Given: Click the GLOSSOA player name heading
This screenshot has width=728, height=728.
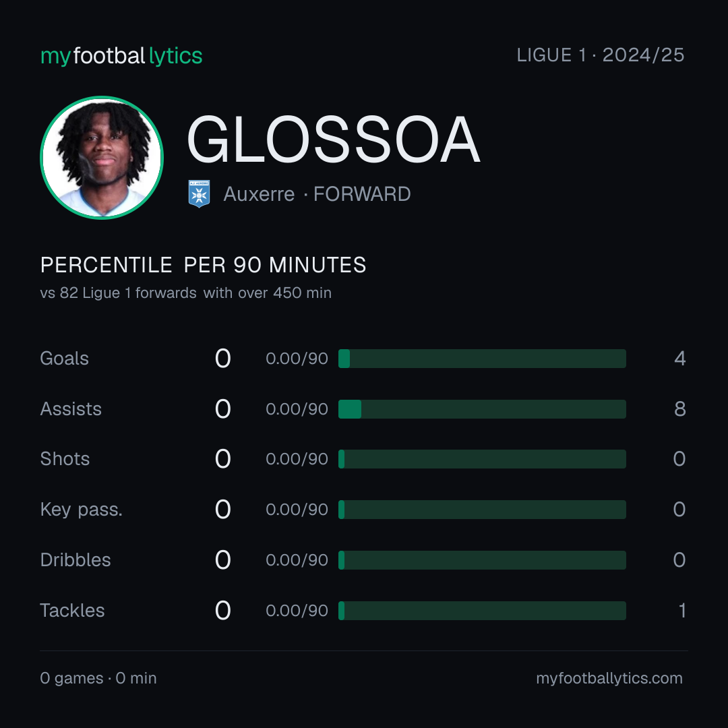Looking at the screenshot, I should [x=333, y=140].
